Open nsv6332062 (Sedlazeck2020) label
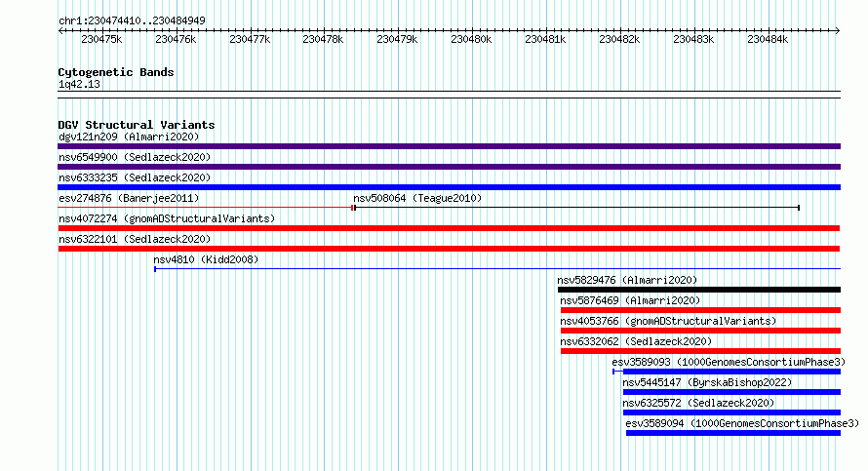 [636, 341]
